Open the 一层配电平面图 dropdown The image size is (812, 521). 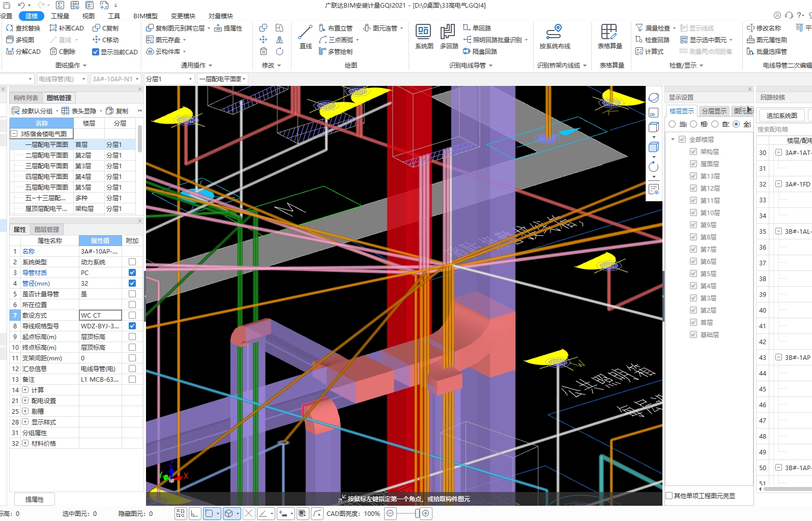[222, 79]
